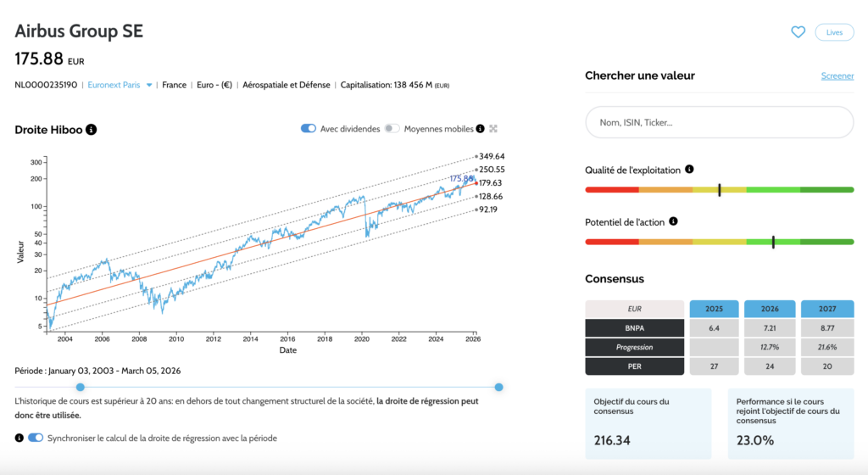This screenshot has width=868, height=475.
Task: Enable the Moyennes mobiles switch
Action: click(392, 129)
